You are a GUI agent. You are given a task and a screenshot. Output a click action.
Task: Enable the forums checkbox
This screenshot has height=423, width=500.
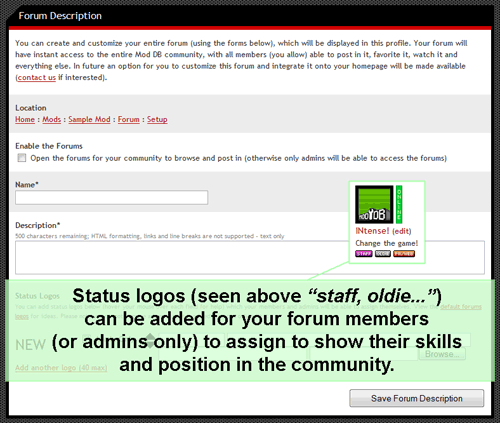[22, 158]
